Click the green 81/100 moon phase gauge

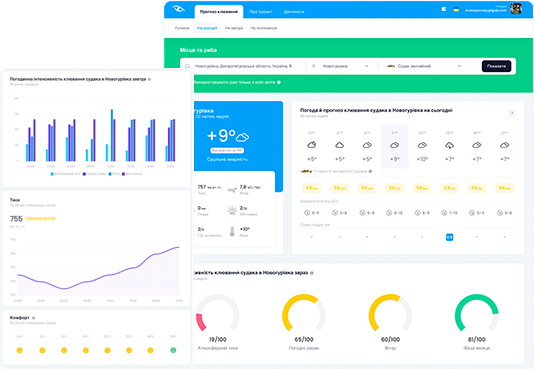point(476,313)
